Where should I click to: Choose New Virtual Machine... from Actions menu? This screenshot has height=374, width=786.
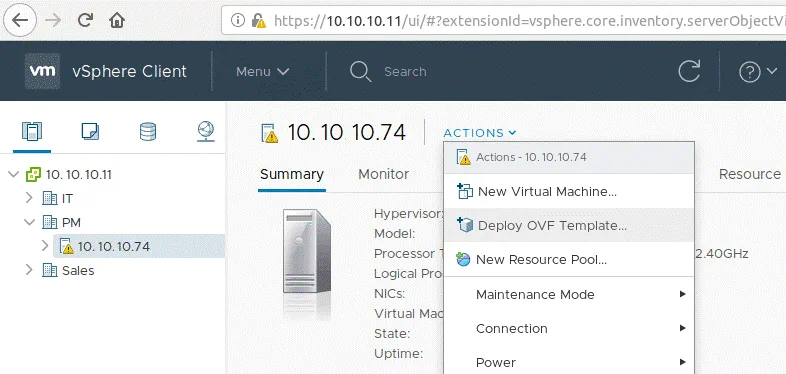pos(569,192)
